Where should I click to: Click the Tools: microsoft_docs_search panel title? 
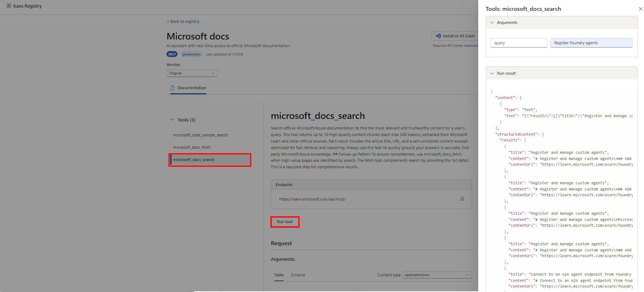tap(523, 9)
